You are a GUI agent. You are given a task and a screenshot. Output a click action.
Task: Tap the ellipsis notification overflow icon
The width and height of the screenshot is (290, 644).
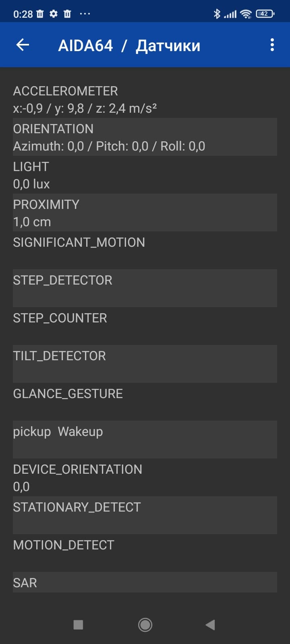(85, 14)
